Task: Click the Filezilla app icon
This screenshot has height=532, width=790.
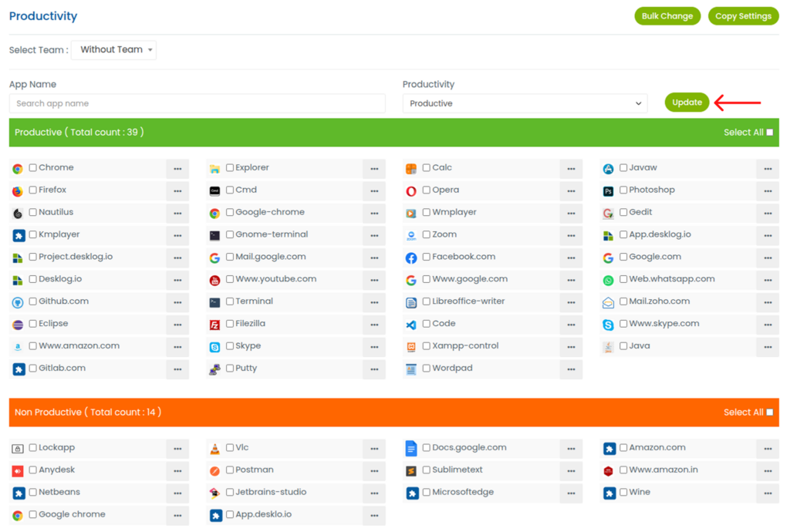Action: 214,325
